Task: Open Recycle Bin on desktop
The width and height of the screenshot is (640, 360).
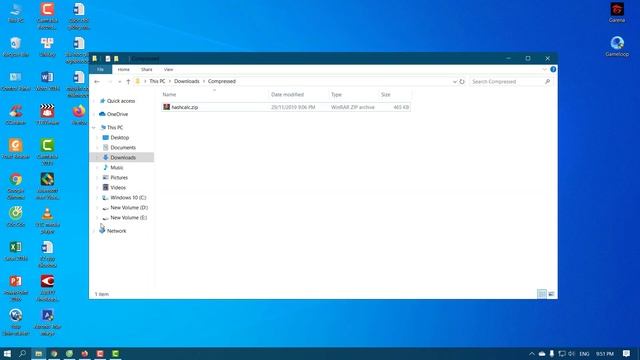Action: 16,47
